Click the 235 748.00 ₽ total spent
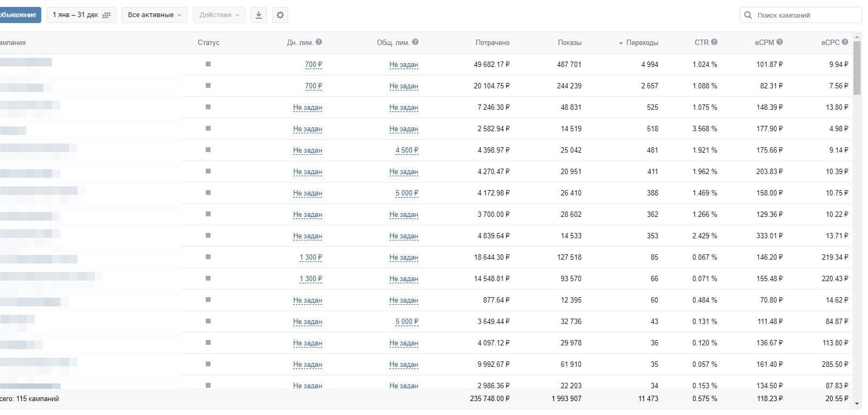868x415 pixels. pos(490,398)
